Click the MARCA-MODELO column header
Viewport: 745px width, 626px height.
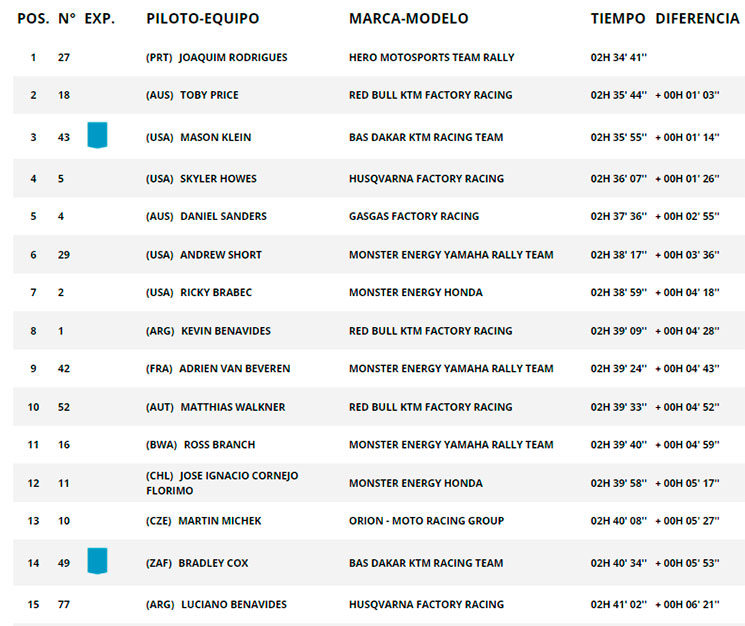coord(409,19)
